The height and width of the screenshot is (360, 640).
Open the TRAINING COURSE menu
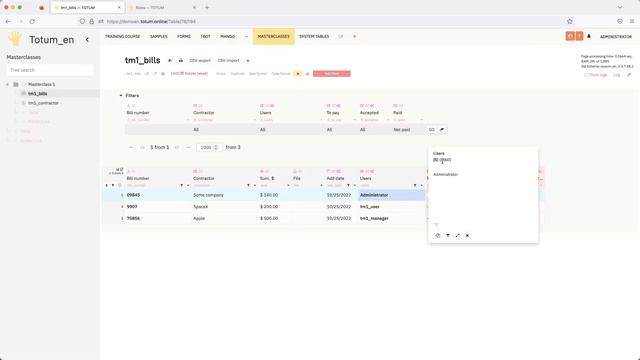(122, 36)
